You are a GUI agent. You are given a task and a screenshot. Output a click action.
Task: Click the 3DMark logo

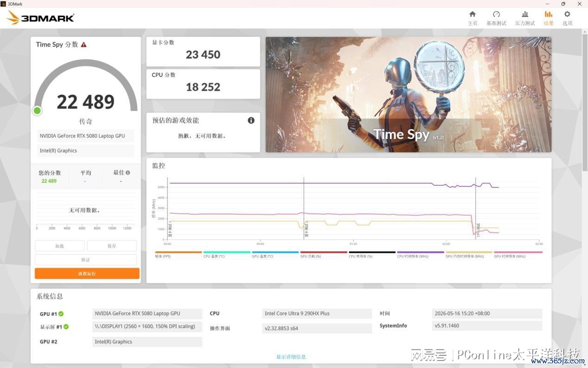41,18
